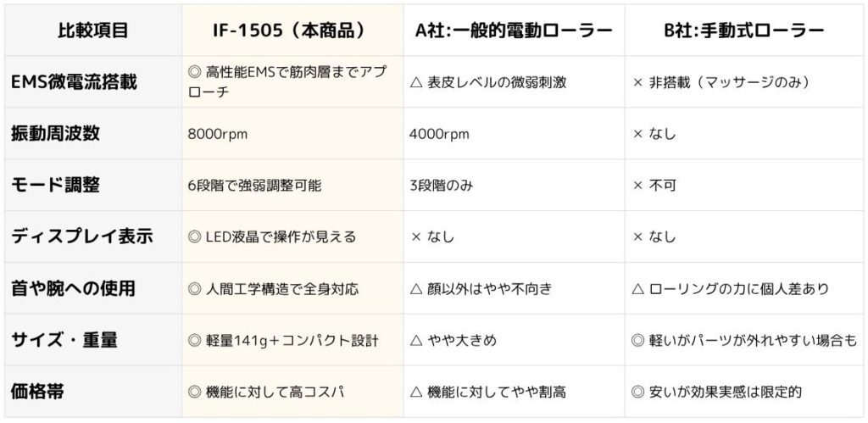Select the 価格帯 row label
This screenshot has height=423, width=868.
[x=93, y=392]
